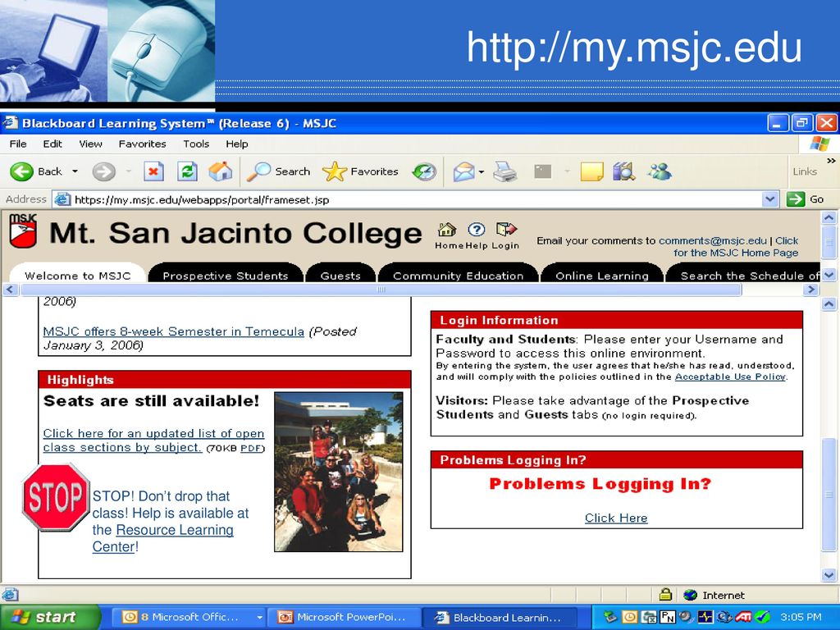
Task: Print the page with printer icon
Action: (504, 171)
